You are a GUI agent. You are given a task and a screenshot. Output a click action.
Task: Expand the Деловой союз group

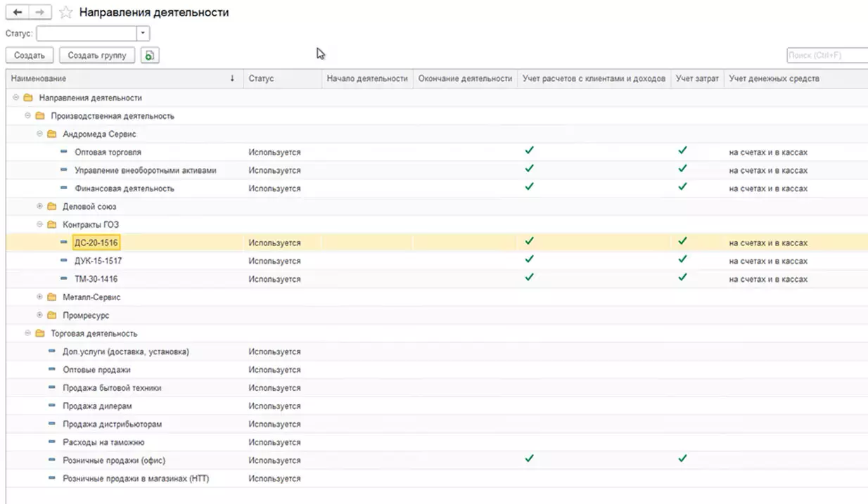[40, 207]
